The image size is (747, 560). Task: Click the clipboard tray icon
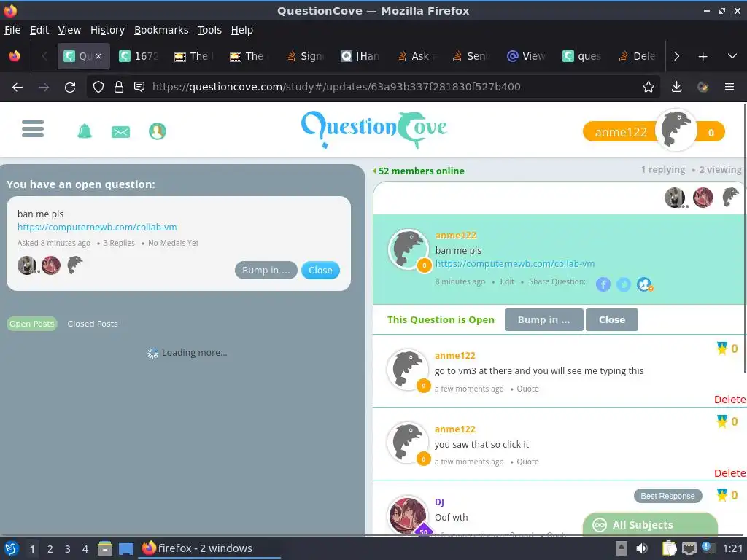[x=669, y=548]
